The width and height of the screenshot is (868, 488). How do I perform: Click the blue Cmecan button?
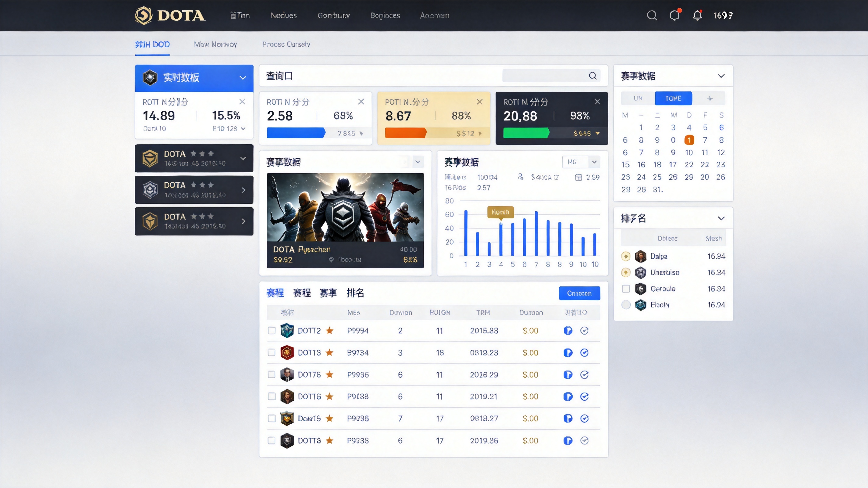coord(579,293)
